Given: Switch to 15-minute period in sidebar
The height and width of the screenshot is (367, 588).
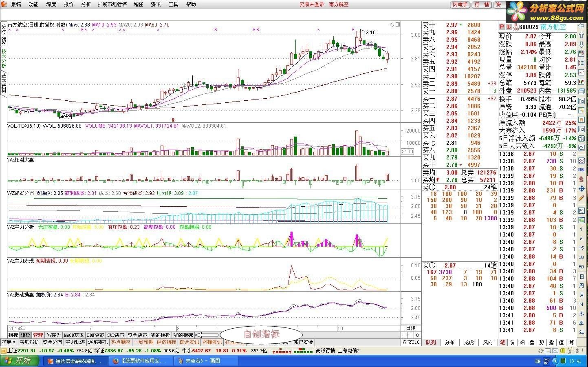Looking at the screenshot, I should [x=581, y=248].
